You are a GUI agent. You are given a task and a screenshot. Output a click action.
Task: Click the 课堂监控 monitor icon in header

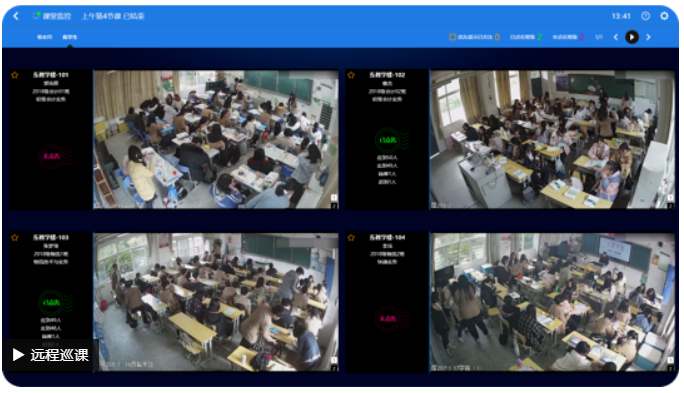(37, 16)
